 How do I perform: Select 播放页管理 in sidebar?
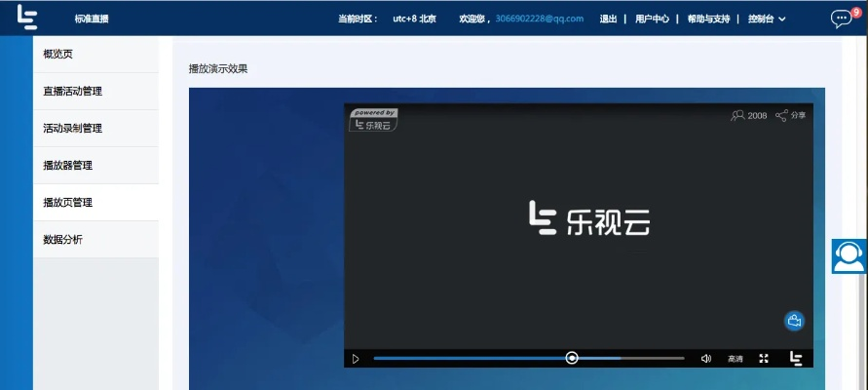[x=95, y=203]
